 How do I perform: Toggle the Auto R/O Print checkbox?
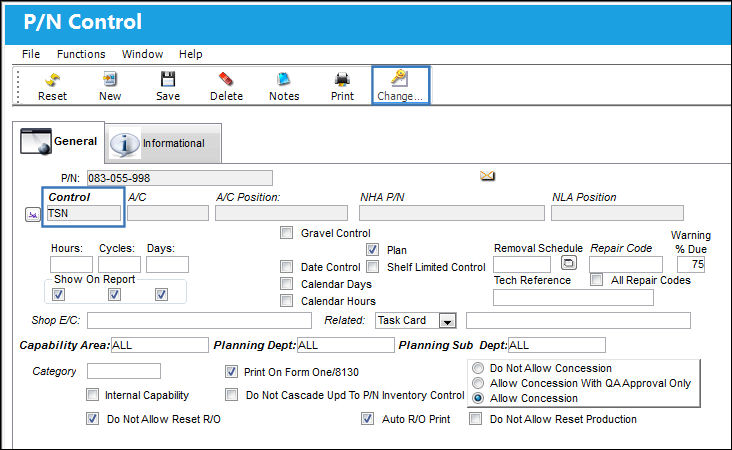click(x=367, y=418)
